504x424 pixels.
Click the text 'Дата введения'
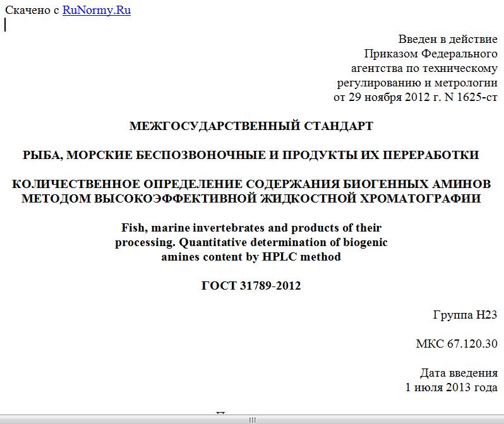pos(459,373)
